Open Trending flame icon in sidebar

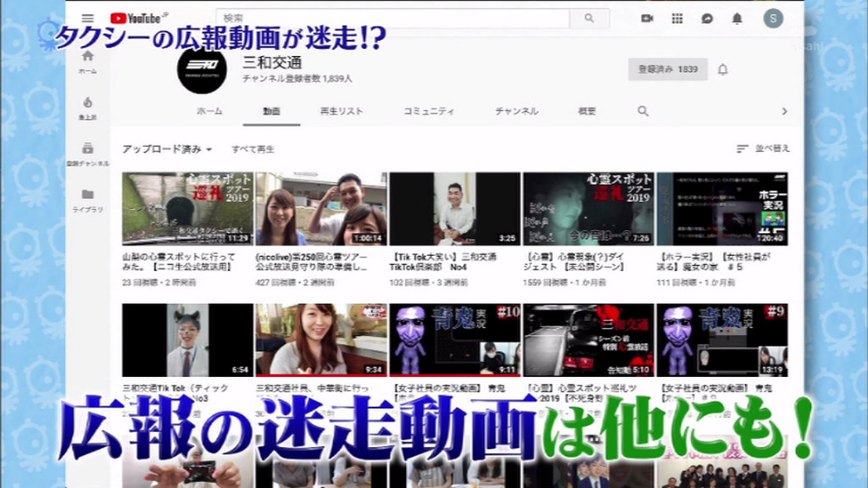[x=87, y=108]
